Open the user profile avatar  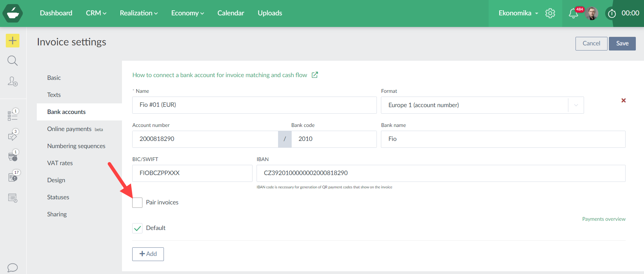point(592,13)
